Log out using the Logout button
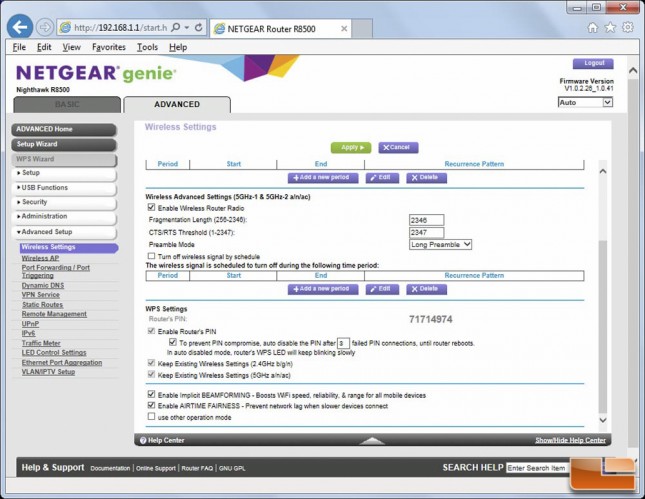This screenshot has height=499, width=645. coord(593,63)
